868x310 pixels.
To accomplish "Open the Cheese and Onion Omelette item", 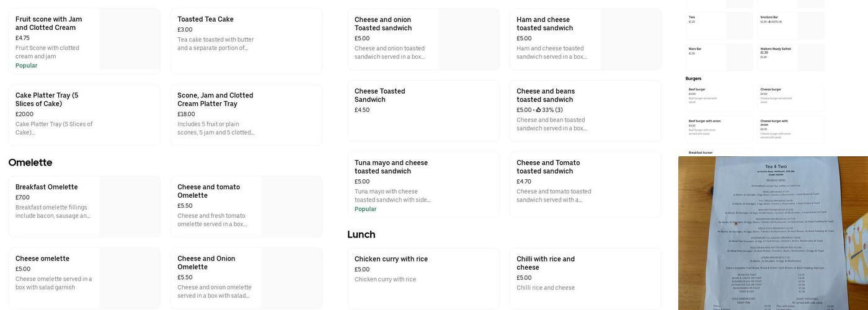I will tap(206, 263).
